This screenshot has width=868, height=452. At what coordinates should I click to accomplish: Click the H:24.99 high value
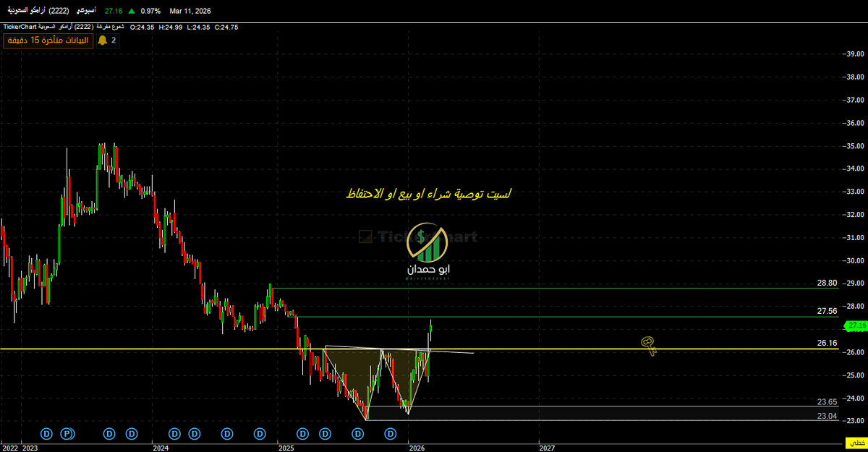[x=171, y=27]
